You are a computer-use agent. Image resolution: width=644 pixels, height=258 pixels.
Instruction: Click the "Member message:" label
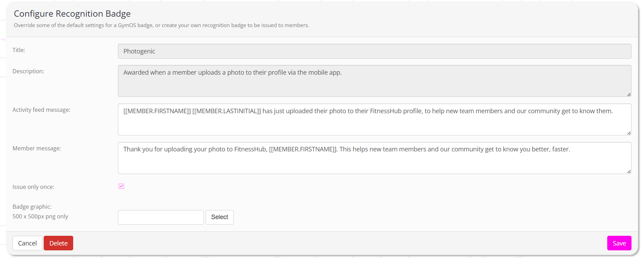click(36, 148)
